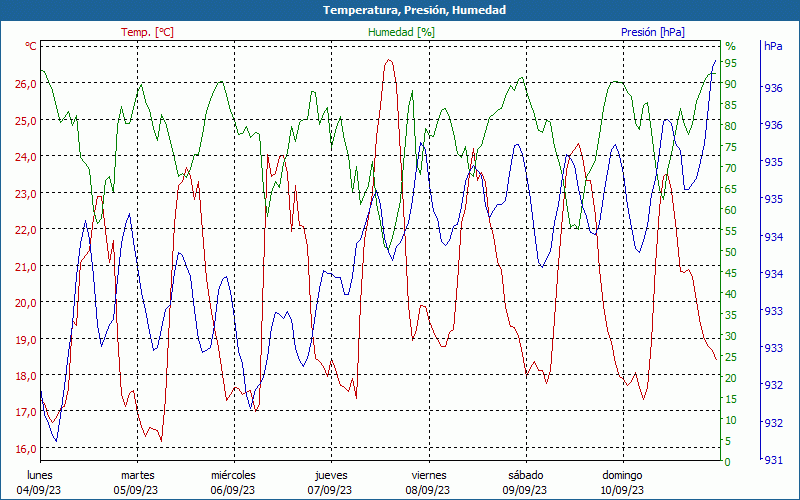Click the date 10/09/23
Screen dimensions: 800x500
tap(622, 490)
